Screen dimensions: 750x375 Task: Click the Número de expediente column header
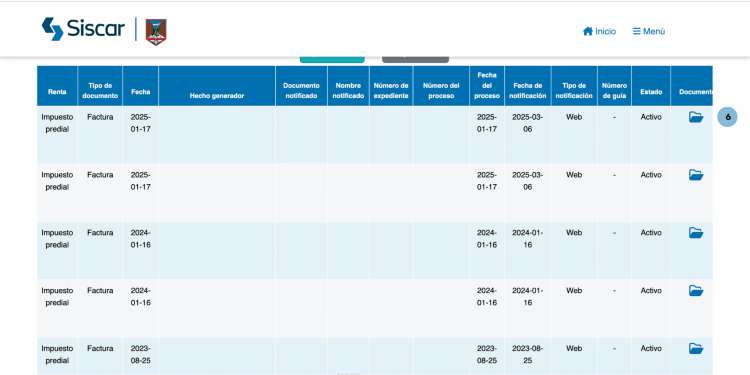pyautogui.click(x=391, y=91)
